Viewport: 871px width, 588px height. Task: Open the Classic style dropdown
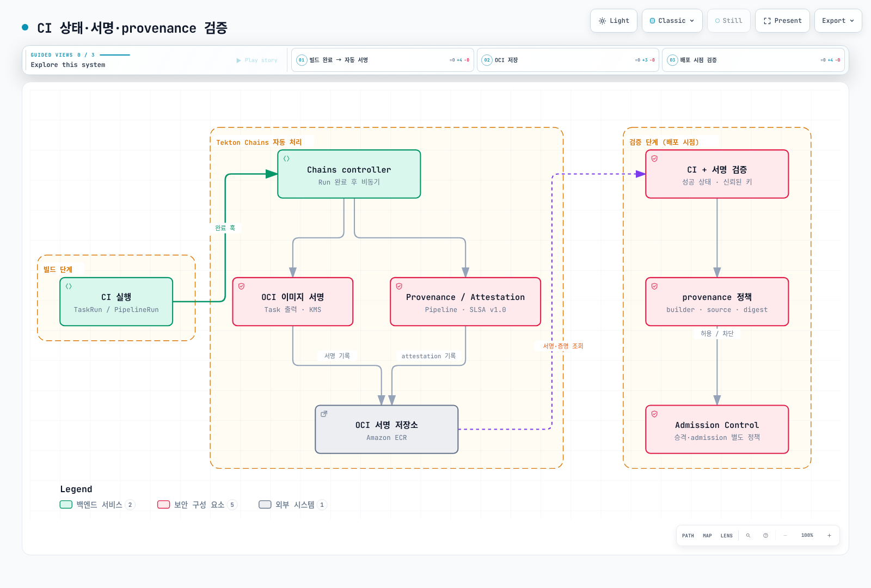click(672, 21)
